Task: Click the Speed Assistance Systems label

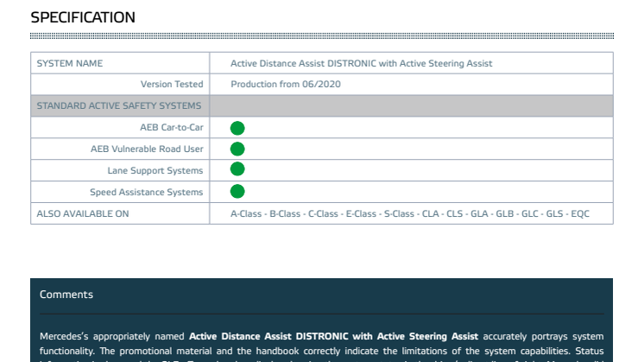Action: [x=146, y=192]
